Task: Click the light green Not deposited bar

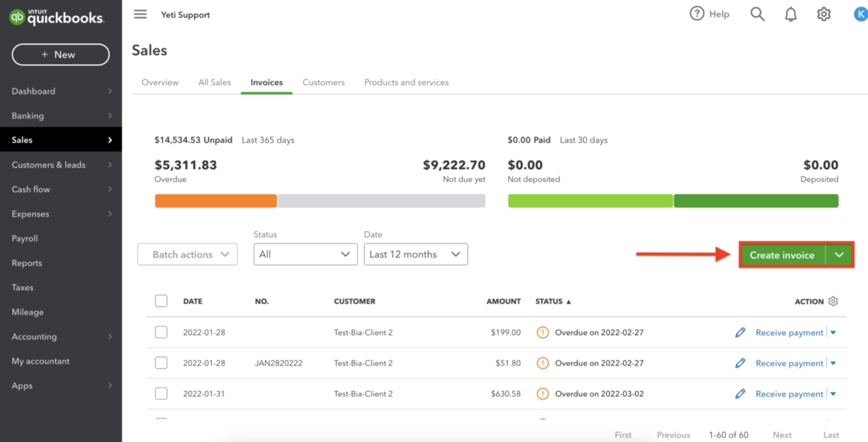Action: click(590, 201)
